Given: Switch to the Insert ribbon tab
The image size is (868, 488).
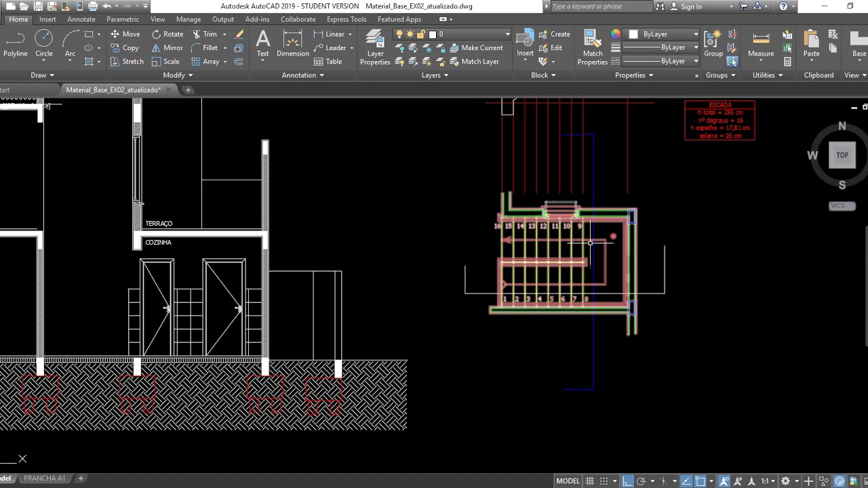Looking at the screenshot, I should (47, 20).
